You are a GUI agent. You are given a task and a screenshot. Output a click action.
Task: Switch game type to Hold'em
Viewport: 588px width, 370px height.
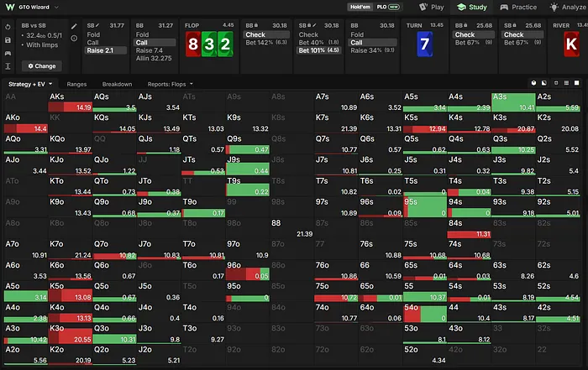tap(360, 7)
